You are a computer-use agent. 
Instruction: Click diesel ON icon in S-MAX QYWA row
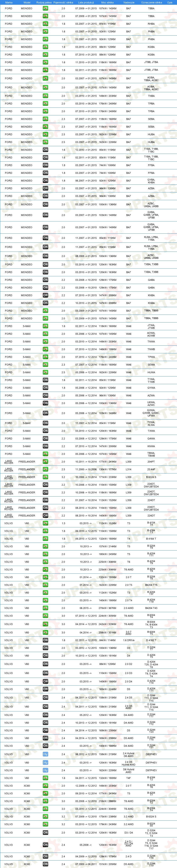tap(45, 388)
